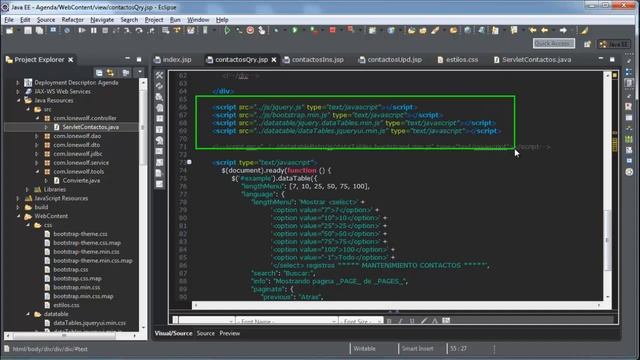
Task: Click the Italic formatting icon in editor
Action: (400, 322)
